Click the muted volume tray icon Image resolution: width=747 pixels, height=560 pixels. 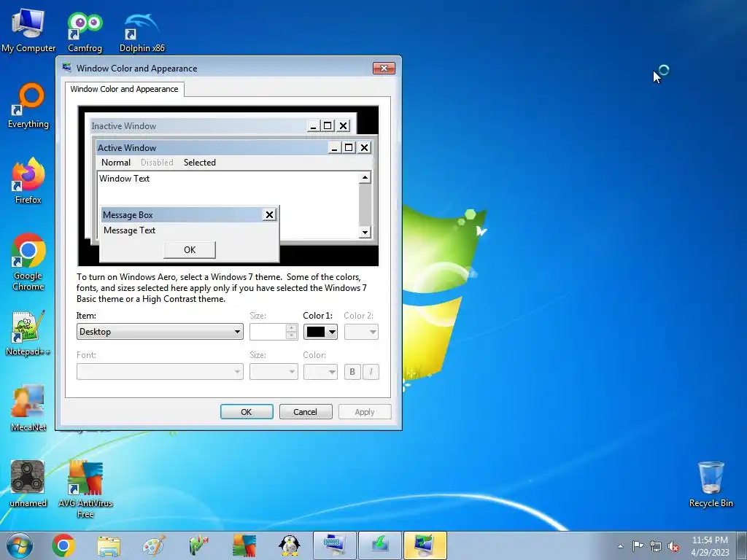[x=673, y=546]
